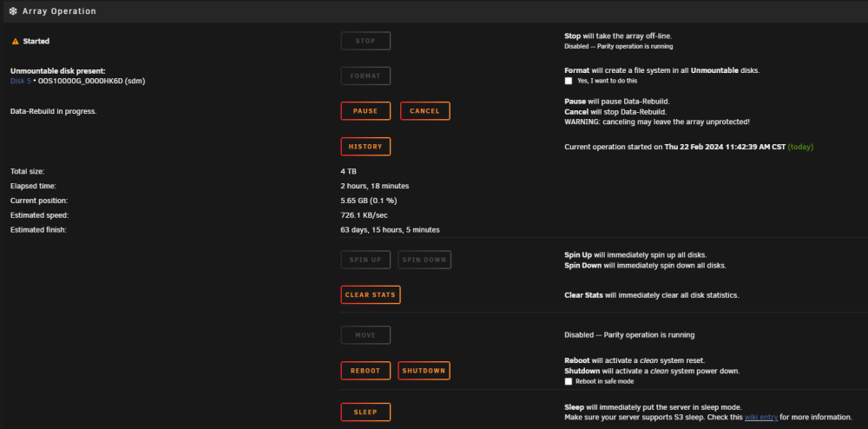Image resolution: width=868 pixels, height=429 pixels.
Task: Click estimated finish '63 days, 15 hours, 5 minutes'
Action: point(391,229)
